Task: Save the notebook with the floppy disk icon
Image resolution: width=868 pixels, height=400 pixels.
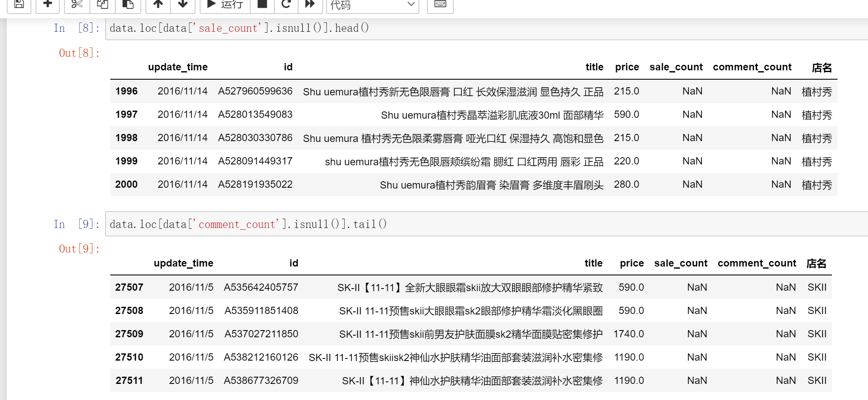Action: (x=19, y=5)
